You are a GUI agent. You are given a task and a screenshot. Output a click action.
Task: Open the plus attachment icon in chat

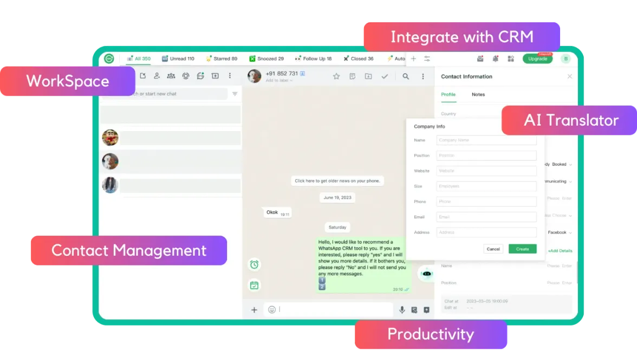(254, 310)
